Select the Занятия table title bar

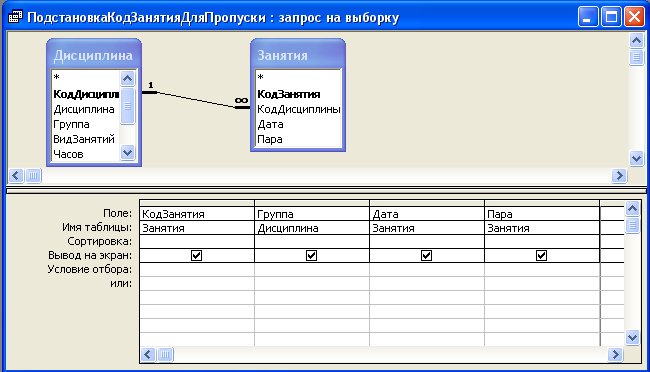(298, 55)
